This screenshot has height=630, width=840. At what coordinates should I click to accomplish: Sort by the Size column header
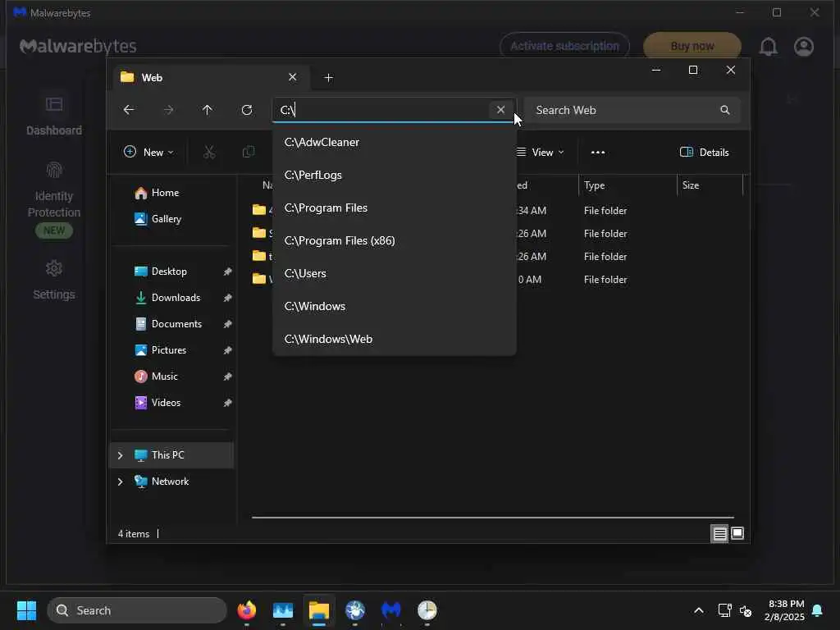[710, 185]
